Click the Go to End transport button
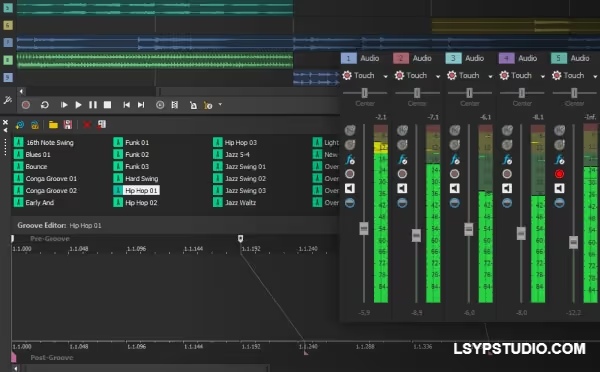 tap(141, 105)
